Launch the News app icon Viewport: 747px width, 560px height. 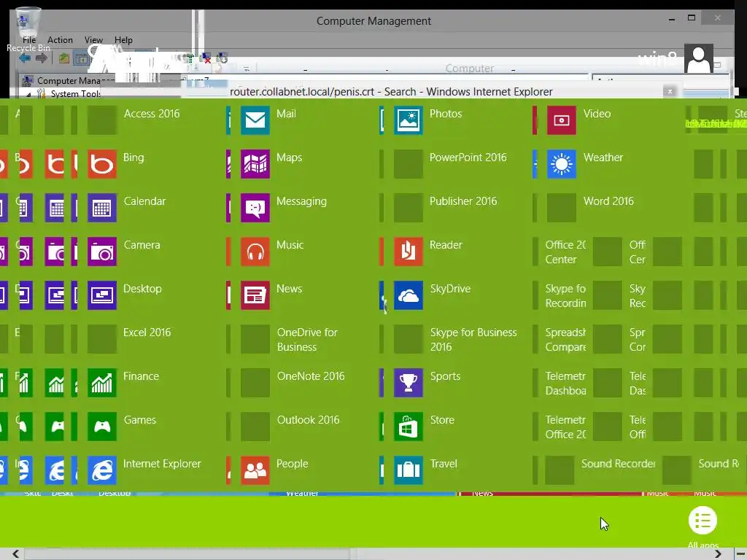tap(255, 295)
